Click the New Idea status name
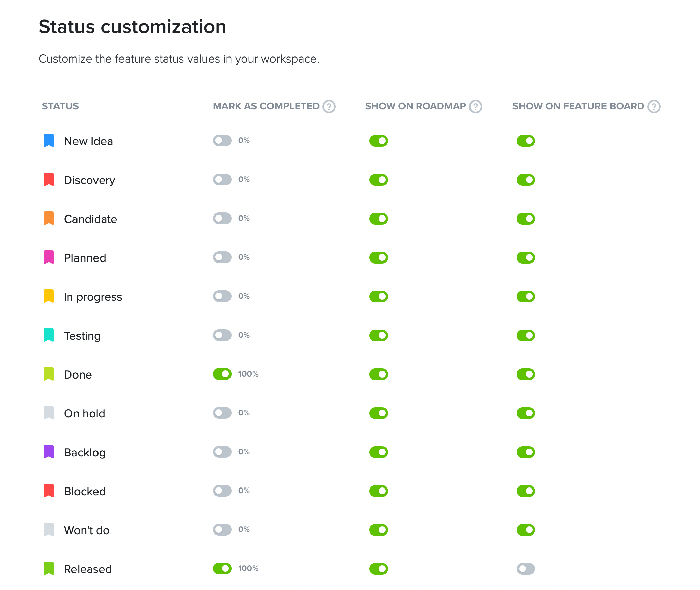Viewport: 700px width, 590px height. coord(88,141)
